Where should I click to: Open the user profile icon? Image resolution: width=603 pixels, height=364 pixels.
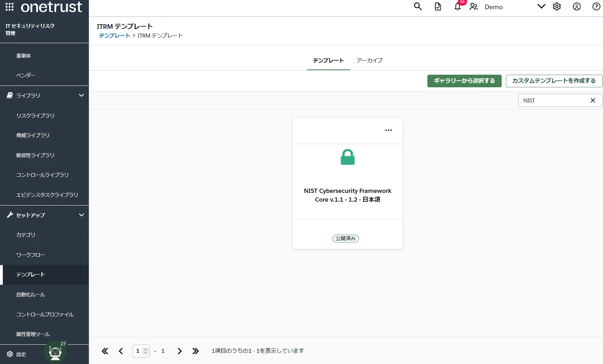point(577,7)
